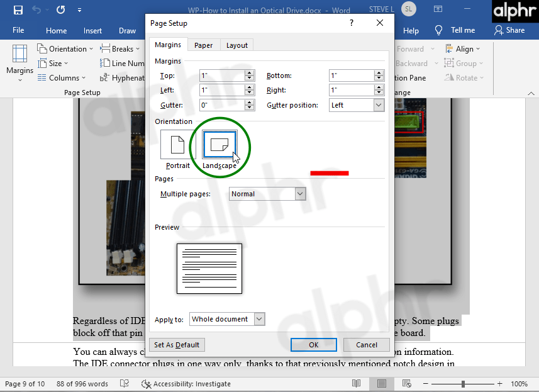
Task: Click Cancel in Page Setup dialog
Action: [367, 345]
